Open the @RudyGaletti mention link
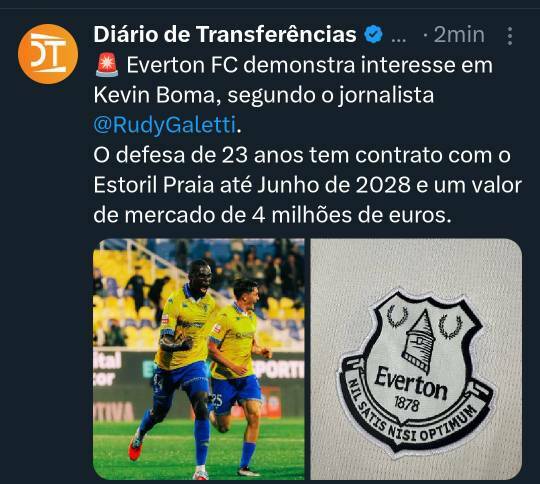 (165, 125)
